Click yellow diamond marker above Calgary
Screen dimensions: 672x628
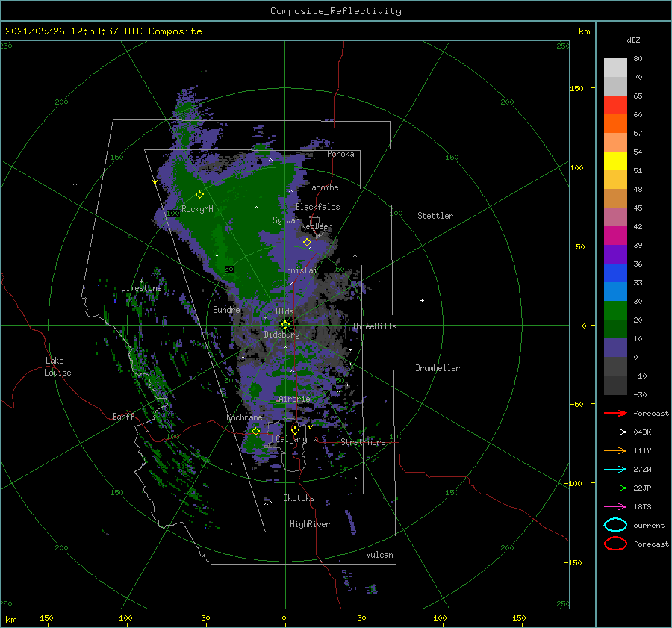295,430
